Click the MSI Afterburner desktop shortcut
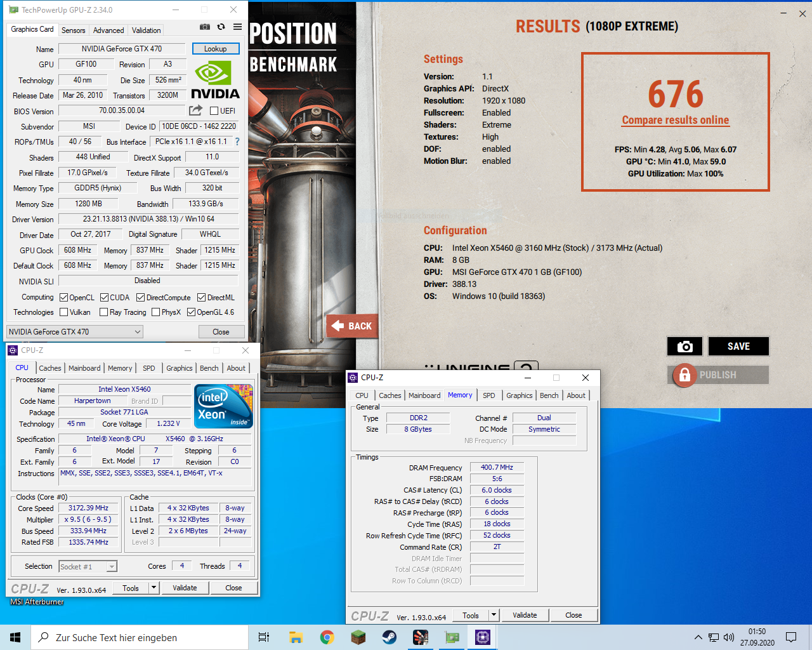 37,601
